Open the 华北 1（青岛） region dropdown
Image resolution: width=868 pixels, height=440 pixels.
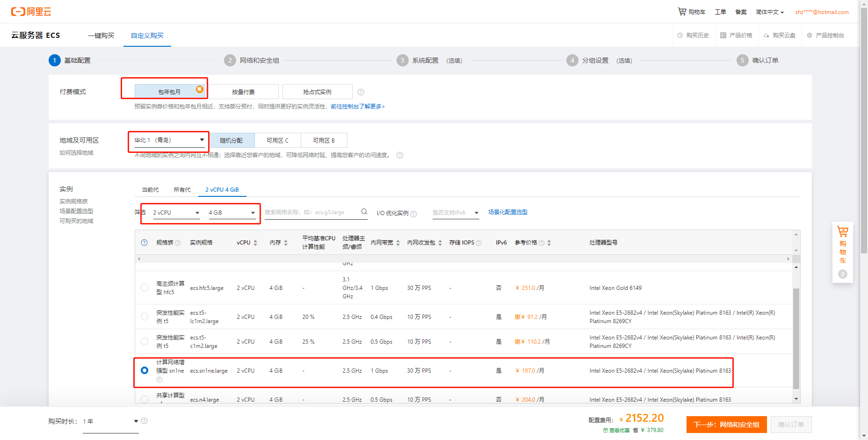[169, 140]
